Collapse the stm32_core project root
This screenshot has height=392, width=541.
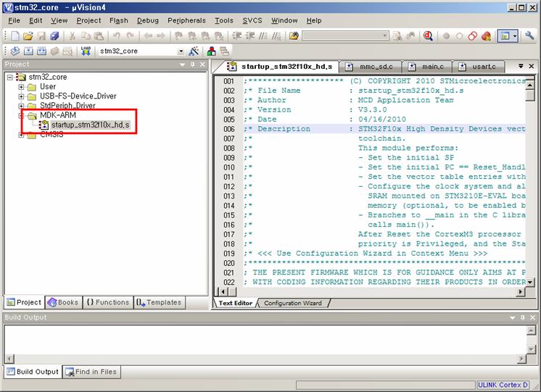tap(10, 78)
